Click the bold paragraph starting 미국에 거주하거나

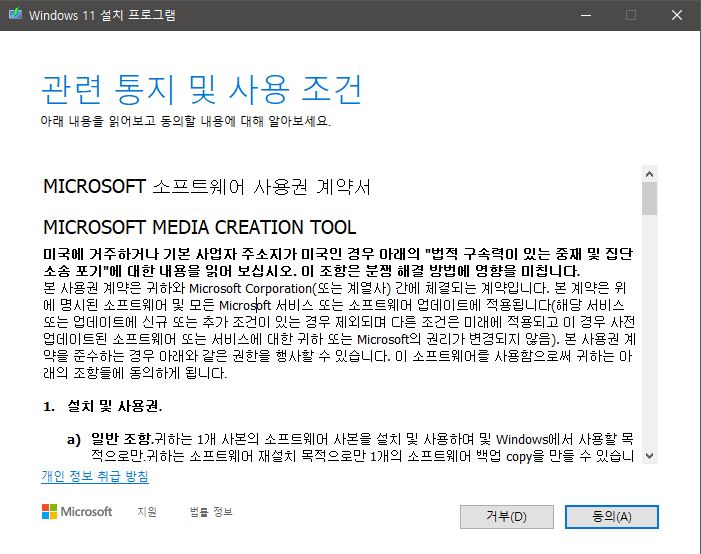(x=338, y=262)
